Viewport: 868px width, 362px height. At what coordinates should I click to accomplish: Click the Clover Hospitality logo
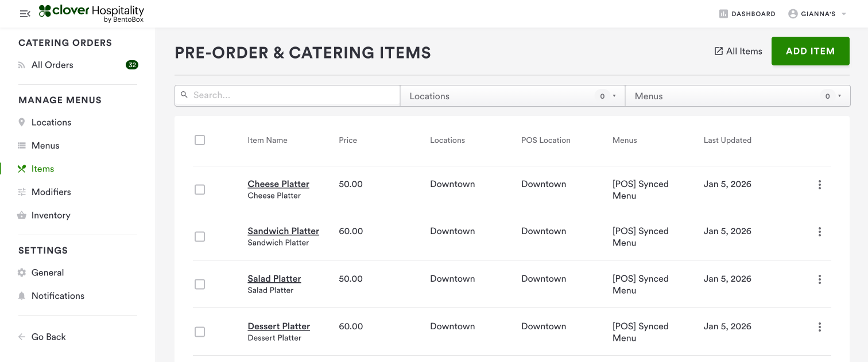[92, 13]
